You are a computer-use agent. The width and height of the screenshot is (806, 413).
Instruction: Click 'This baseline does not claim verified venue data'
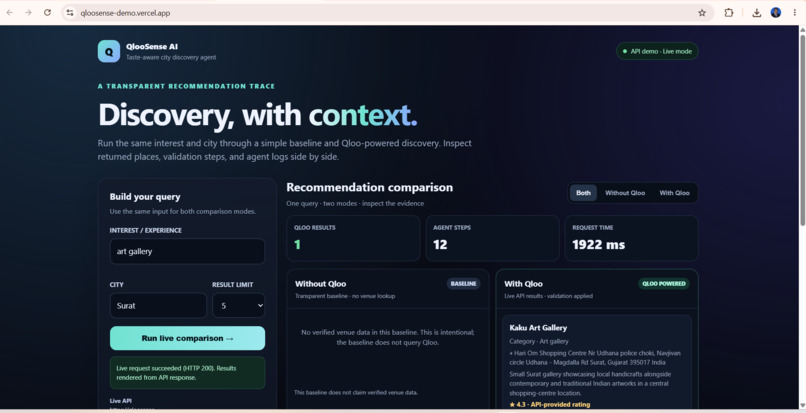point(356,392)
